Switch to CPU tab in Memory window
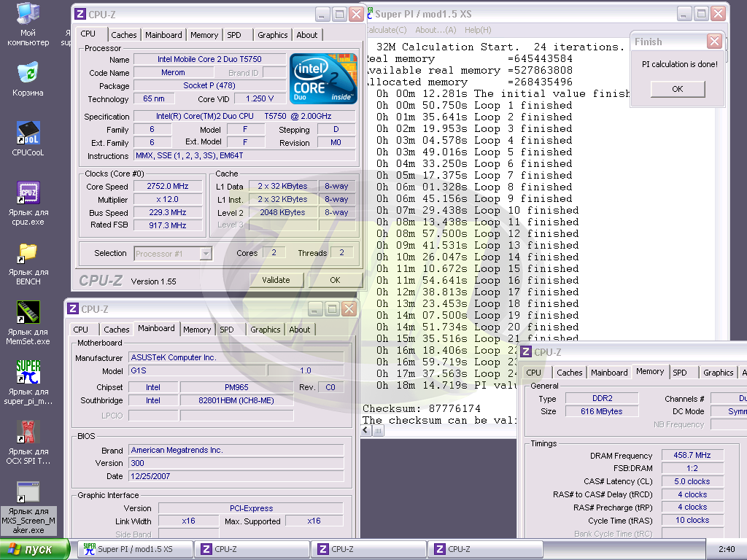This screenshot has height=560, width=747. coord(533,373)
